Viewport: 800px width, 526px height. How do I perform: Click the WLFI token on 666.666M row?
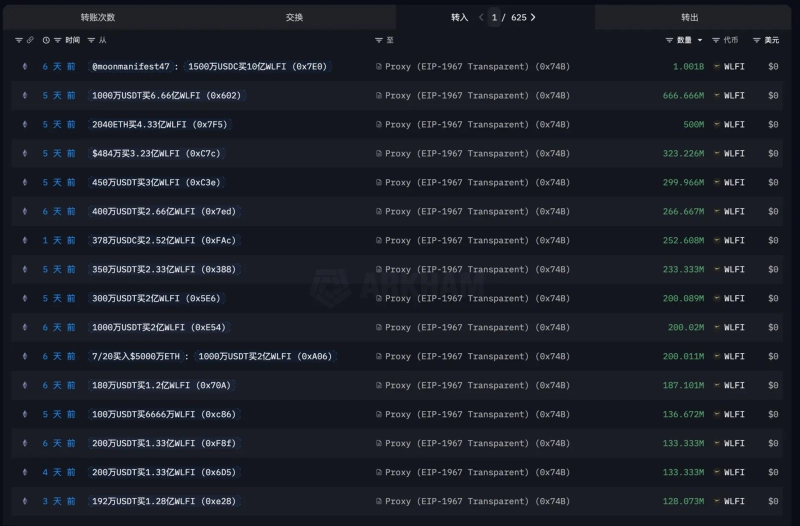tap(734, 96)
